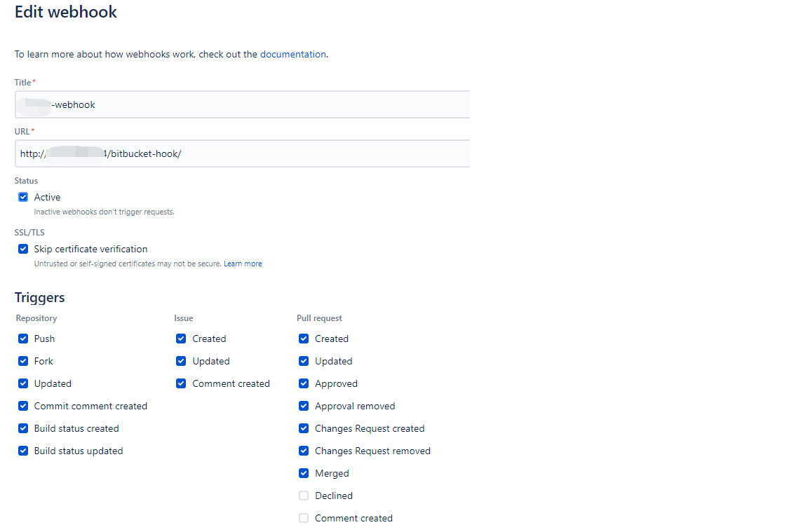Click the Edit webhook heading
This screenshot has width=808, height=532.
(65, 12)
